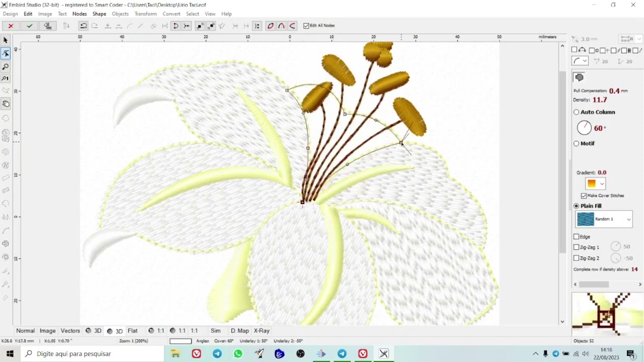
Task: Open the Gradient color dropdown
Action: click(595, 184)
